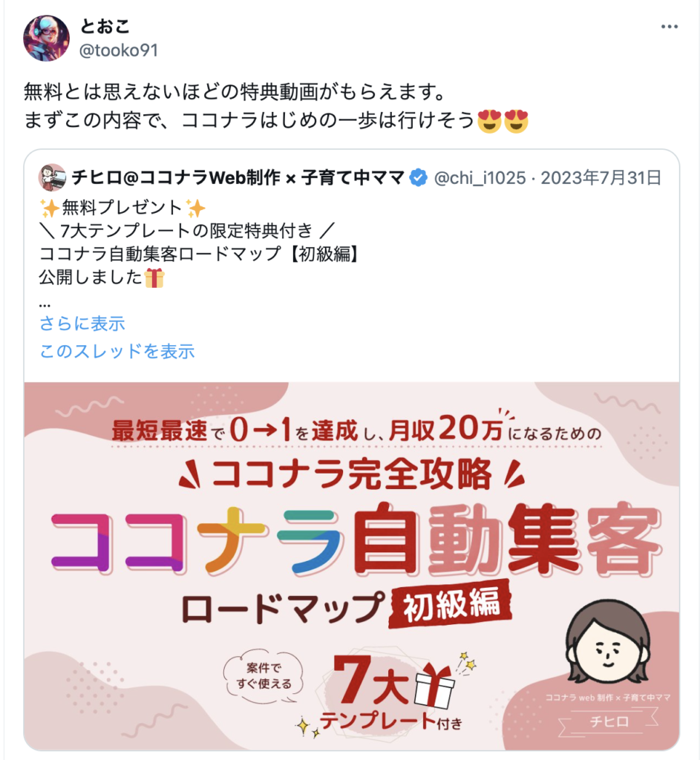The image size is (700, 760).
Task: Click the gift box emoji after 公開しました
Action: tap(154, 278)
